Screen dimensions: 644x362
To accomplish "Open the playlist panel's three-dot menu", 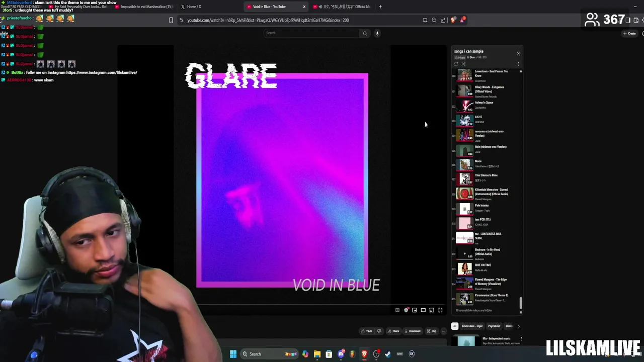I will [518, 64].
